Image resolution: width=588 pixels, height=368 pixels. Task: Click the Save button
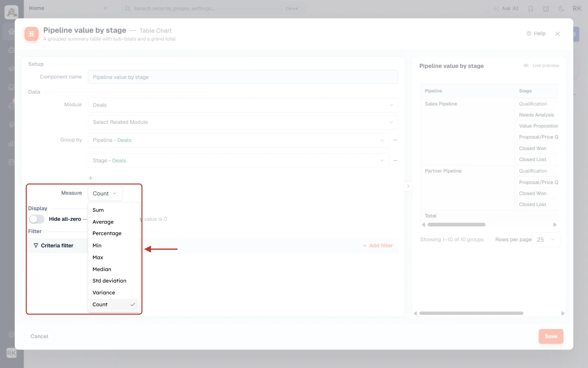point(551,337)
